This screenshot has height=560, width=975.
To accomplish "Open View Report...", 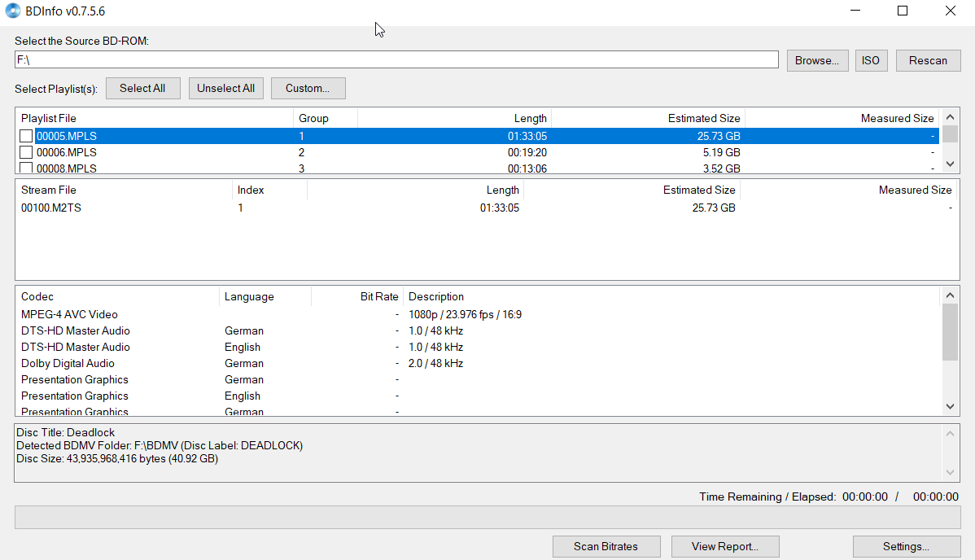I will pyautogui.click(x=725, y=546).
